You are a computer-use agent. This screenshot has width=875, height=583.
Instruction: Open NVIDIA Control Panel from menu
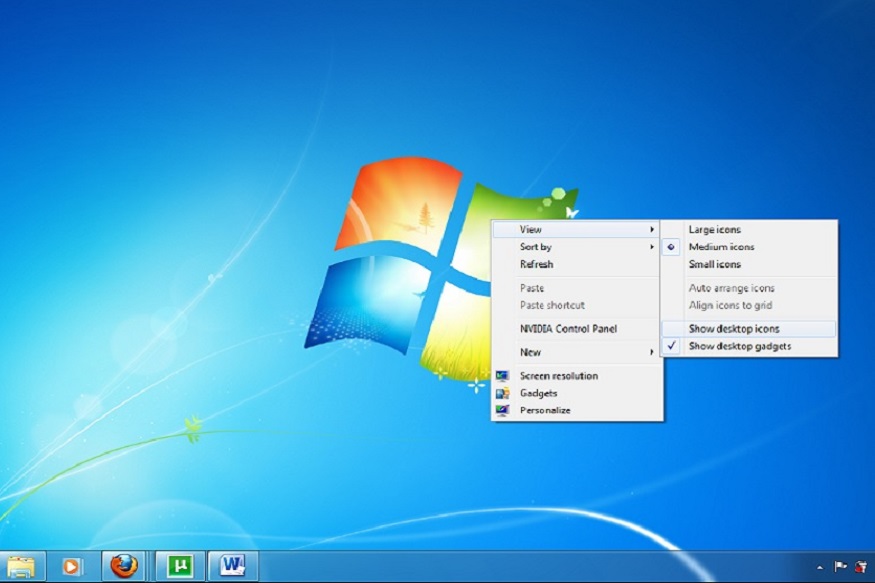(568, 328)
